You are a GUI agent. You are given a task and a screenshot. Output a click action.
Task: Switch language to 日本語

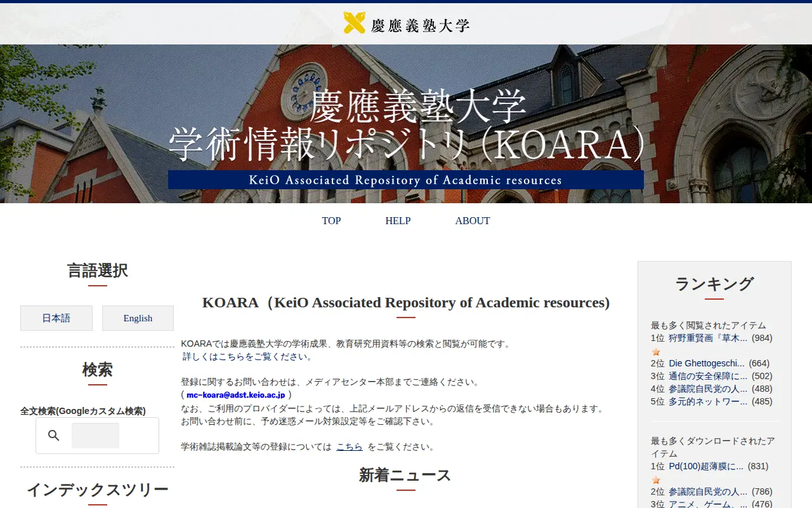click(x=56, y=318)
